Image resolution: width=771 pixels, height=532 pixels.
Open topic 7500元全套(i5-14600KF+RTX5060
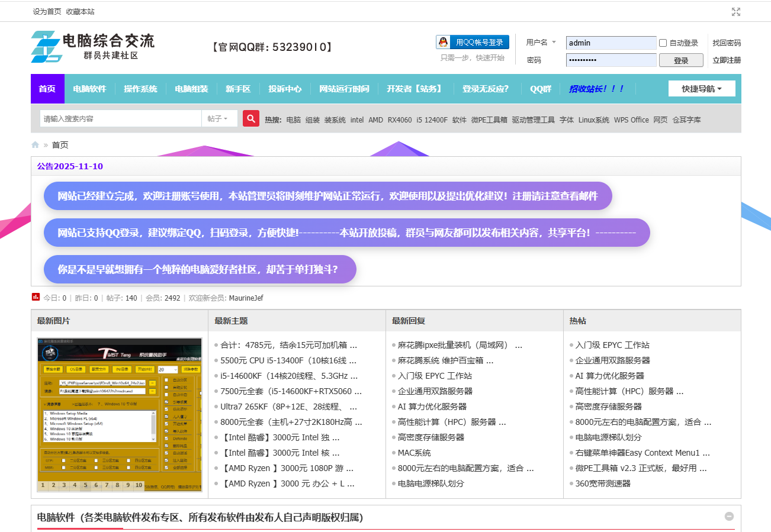pos(291,391)
